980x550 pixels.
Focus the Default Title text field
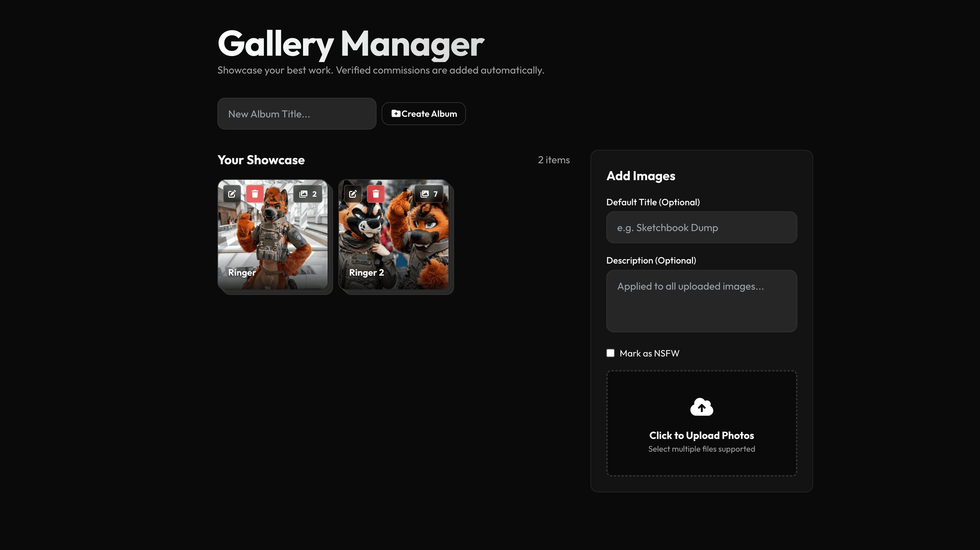click(x=701, y=227)
